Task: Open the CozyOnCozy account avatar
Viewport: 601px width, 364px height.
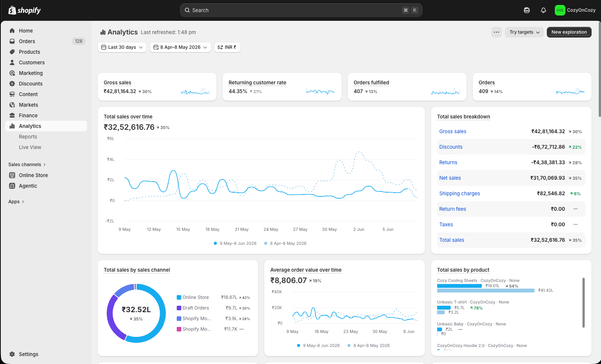Action: pyautogui.click(x=560, y=10)
